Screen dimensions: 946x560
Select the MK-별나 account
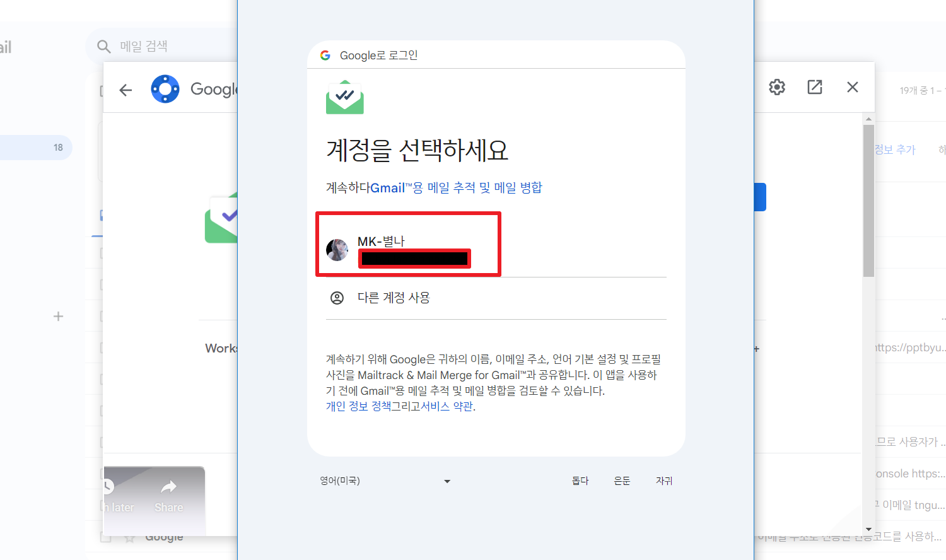(496, 250)
